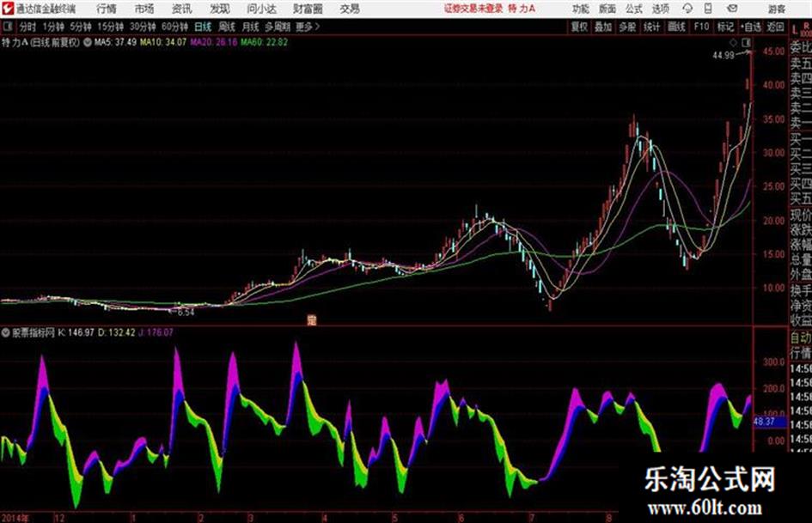The image size is (812, 523).
Task: Click the F10 company info button
Action: pyautogui.click(x=701, y=27)
